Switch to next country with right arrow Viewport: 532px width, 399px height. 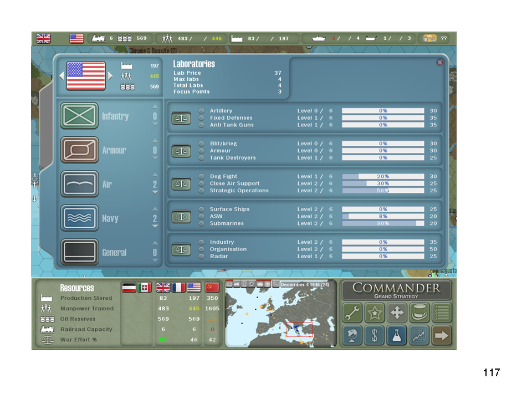(x=110, y=76)
